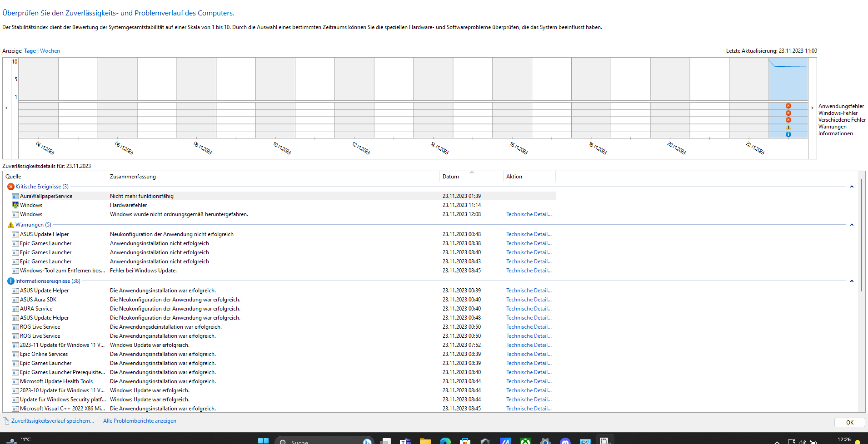Screen dimensions: 868x444
Task: Open Technische Details for ASUS Aura SDK row
Action: point(529,300)
